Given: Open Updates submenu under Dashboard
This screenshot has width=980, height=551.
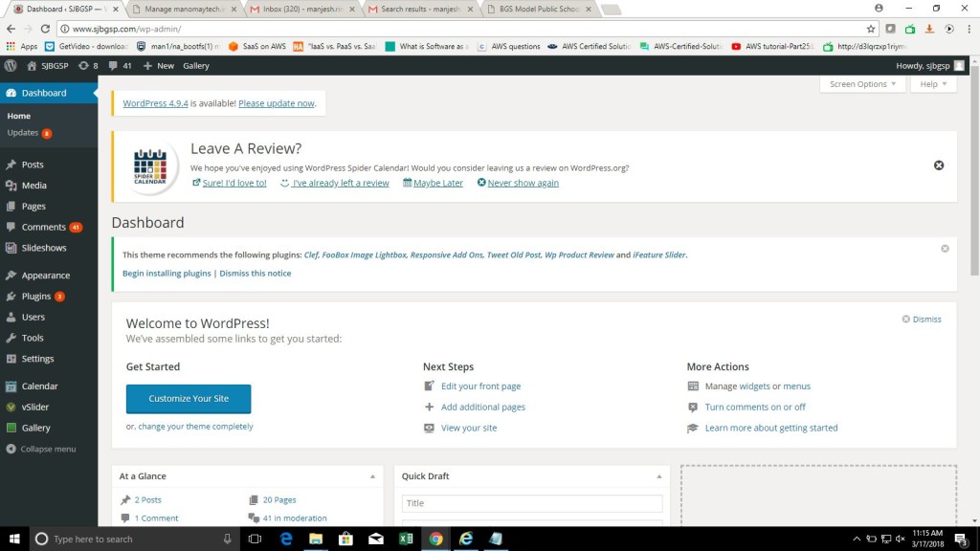Looking at the screenshot, I should [x=29, y=132].
